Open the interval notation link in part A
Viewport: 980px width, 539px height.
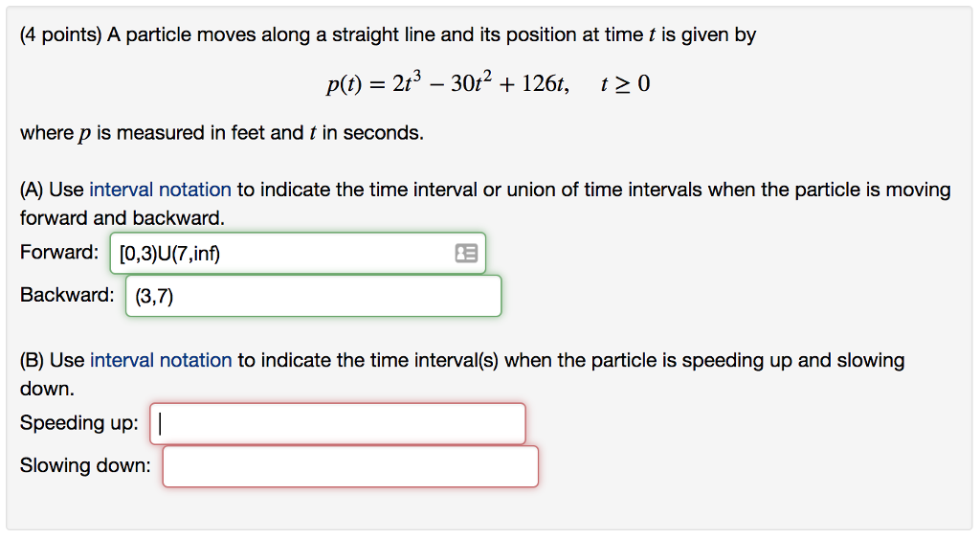click(x=160, y=190)
